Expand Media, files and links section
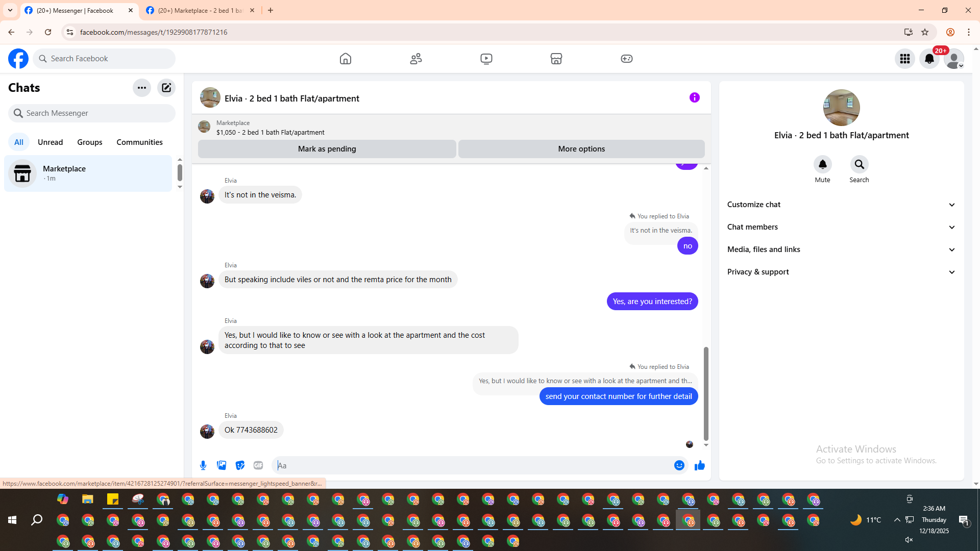Image resolution: width=980 pixels, height=551 pixels. (841, 249)
